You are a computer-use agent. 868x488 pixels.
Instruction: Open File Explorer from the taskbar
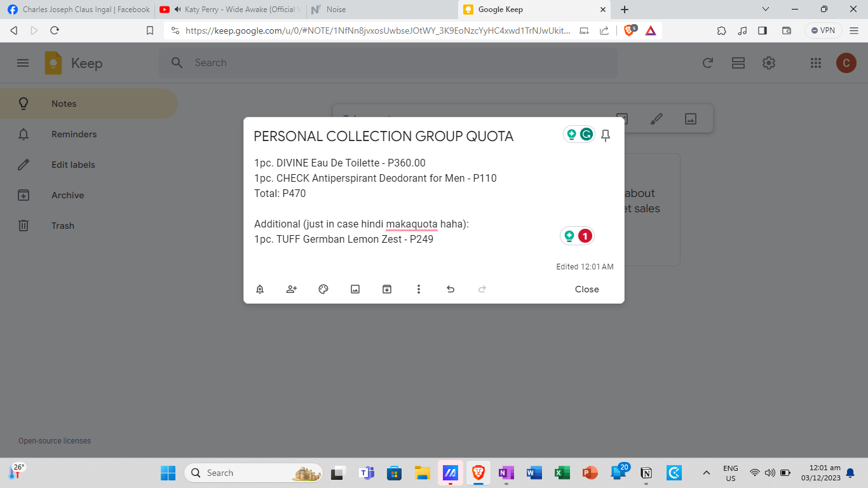423,473
